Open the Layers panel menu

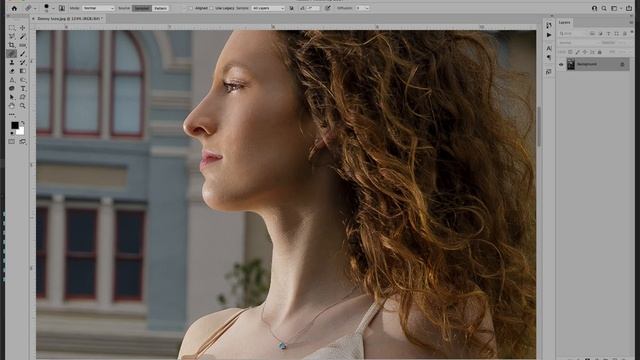pyautogui.click(x=632, y=22)
